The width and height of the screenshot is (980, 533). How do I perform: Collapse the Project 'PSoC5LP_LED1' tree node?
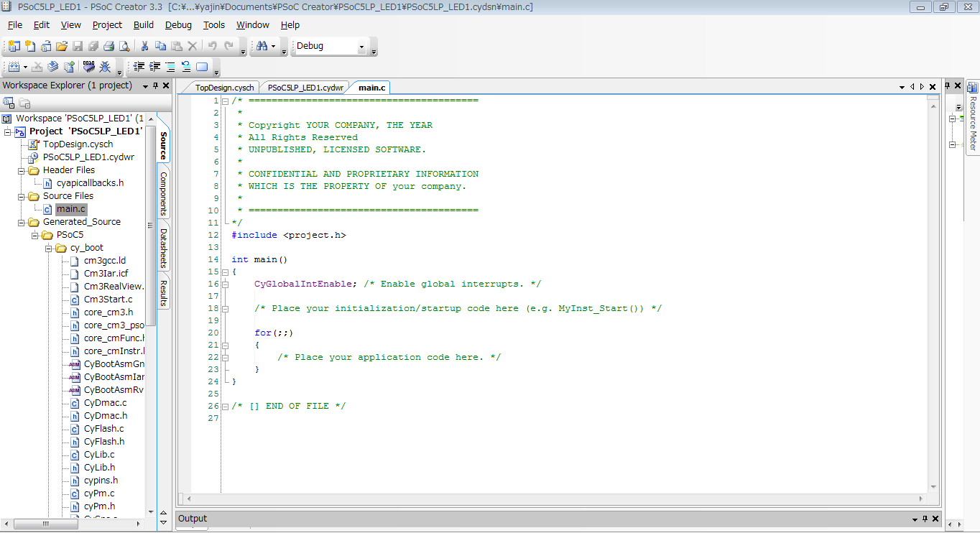pyautogui.click(x=7, y=131)
